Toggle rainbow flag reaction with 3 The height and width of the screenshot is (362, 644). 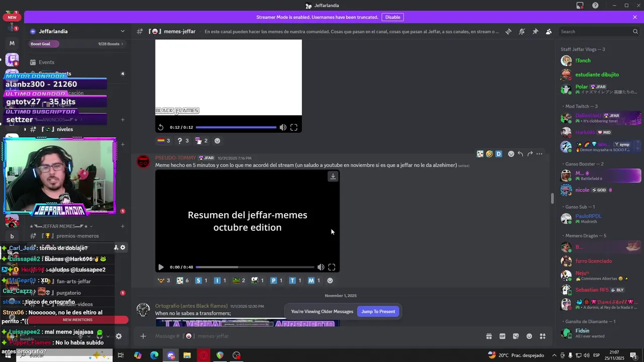pos(164,141)
